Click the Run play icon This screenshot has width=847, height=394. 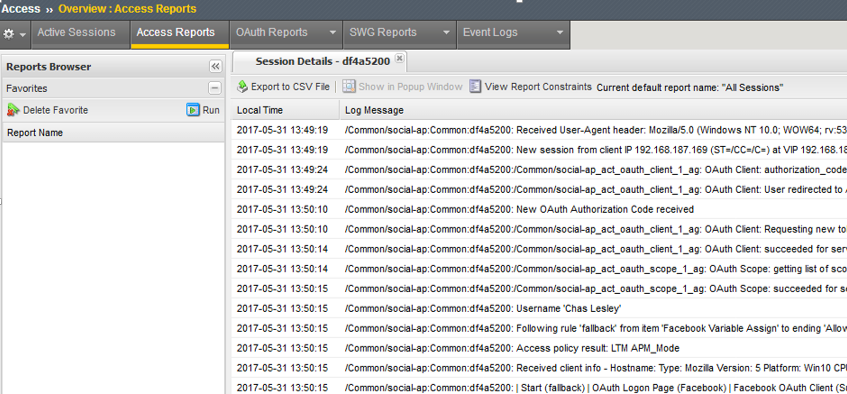(x=193, y=110)
